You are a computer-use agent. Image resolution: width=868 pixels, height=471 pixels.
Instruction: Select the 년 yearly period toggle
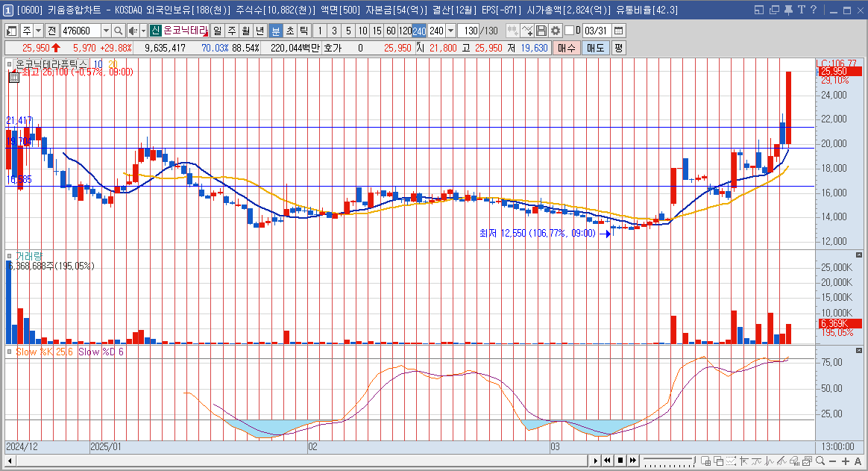[x=260, y=31]
